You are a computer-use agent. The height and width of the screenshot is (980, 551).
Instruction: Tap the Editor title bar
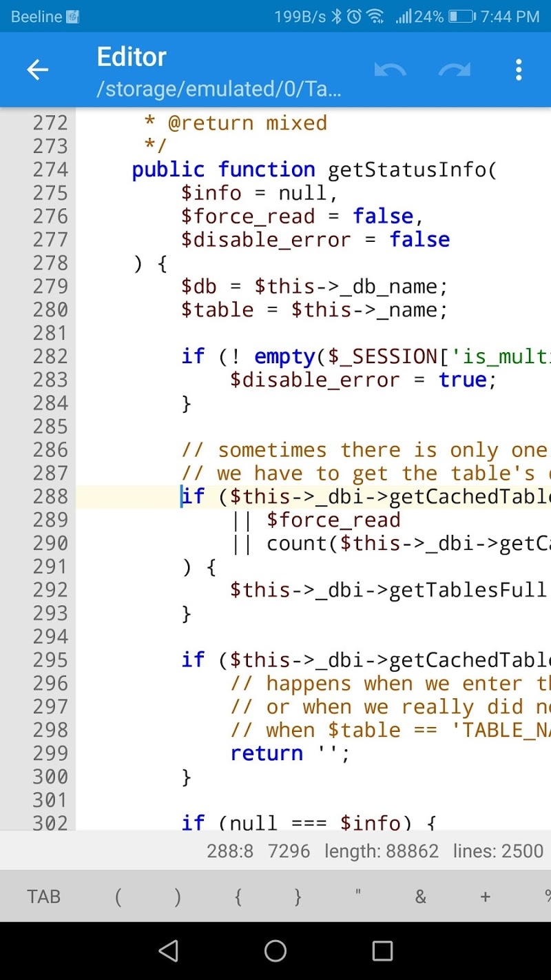(x=131, y=57)
